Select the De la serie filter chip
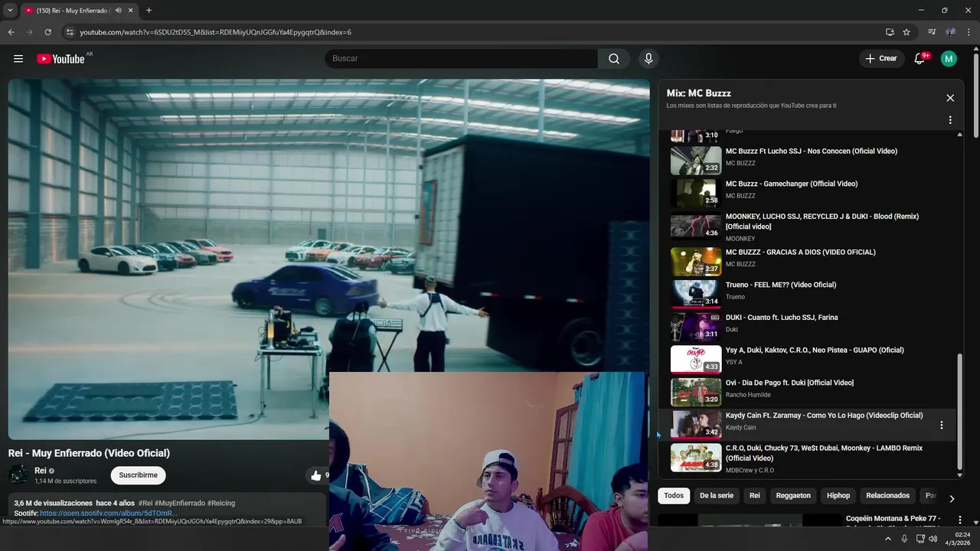The width and height of the screenshot is (980, 551). [x=717, y=496]
